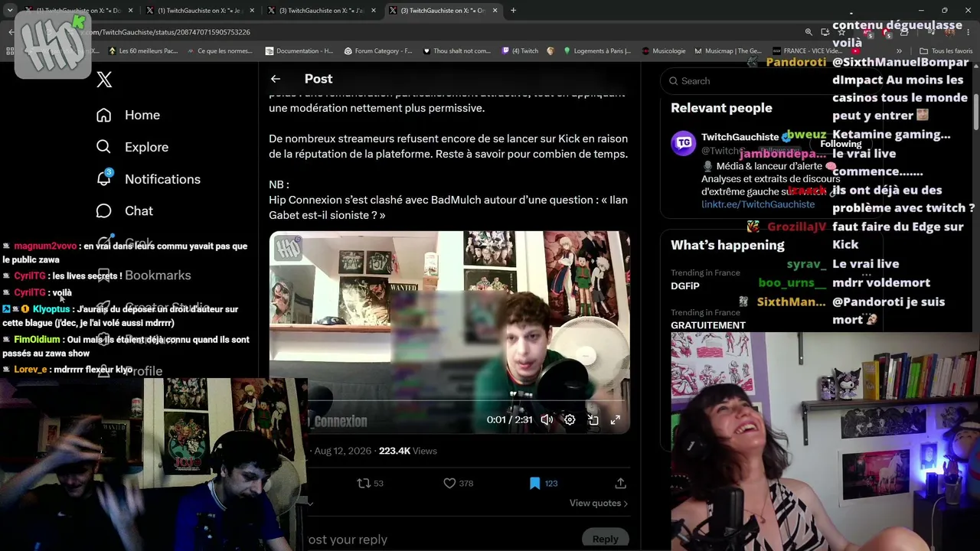Open the TwitchGauchiste profile avatar

pyautogui.click(x=683, y=143)
